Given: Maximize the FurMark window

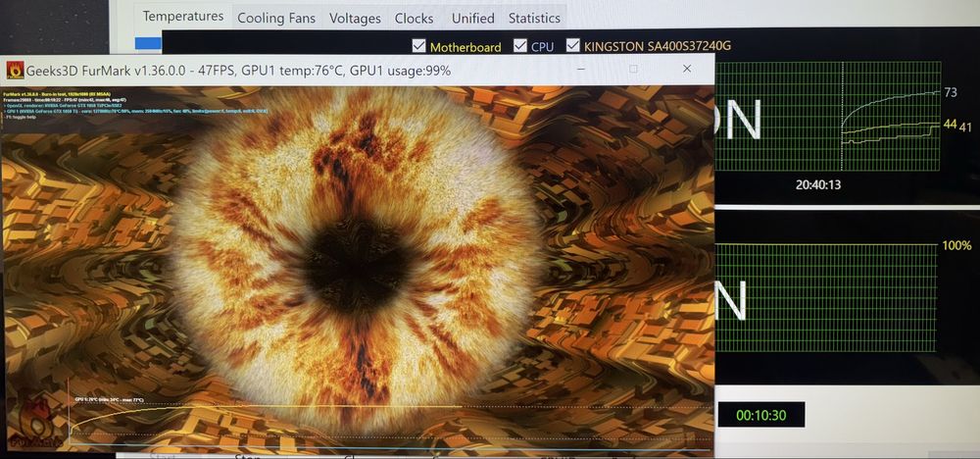Looking at the screenshot, I should (633, 69).
